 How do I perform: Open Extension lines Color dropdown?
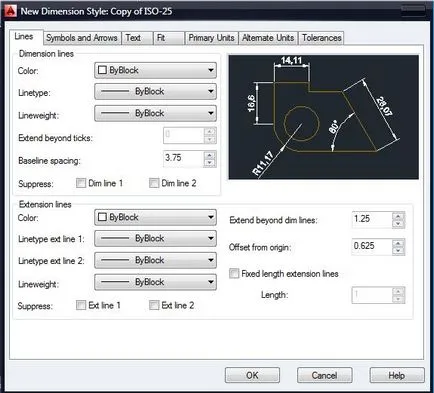pos(155,217)
